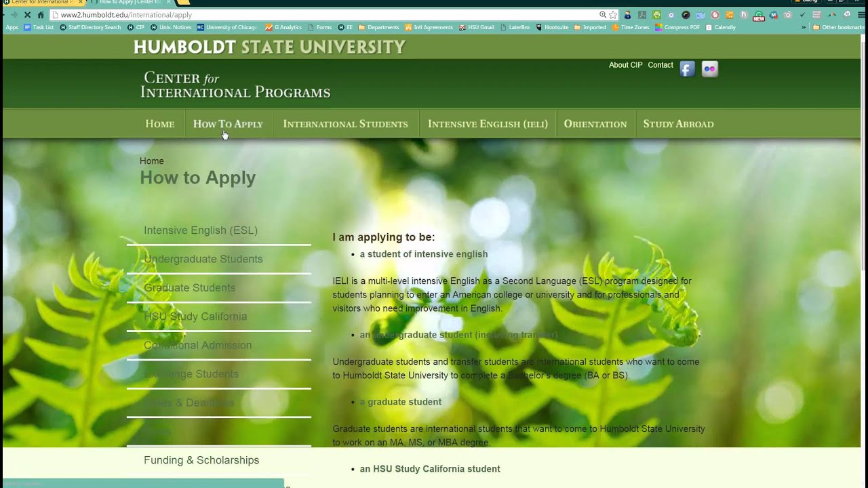Screen dimensions: 868x488
Task: Open the Forms bookmark
Action: (320, 28)
